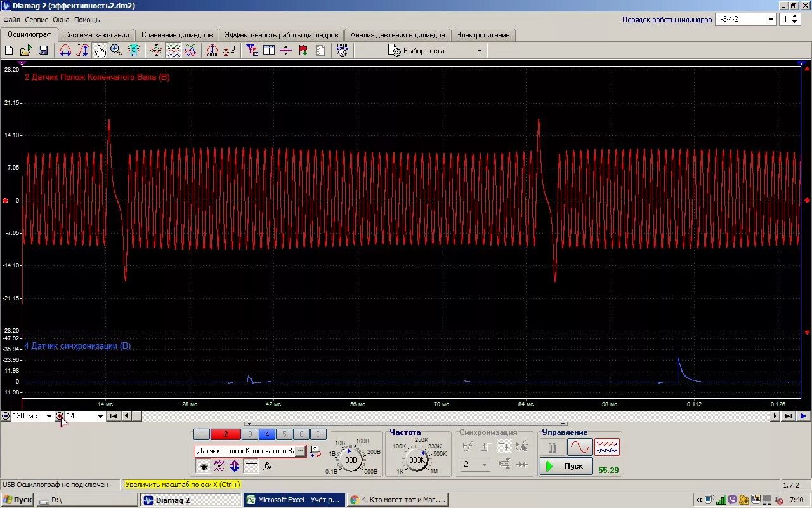The width and height of the screenshot is (812, 508).
Task: Create a new file with the blank page icon
Action: (9, 50)
